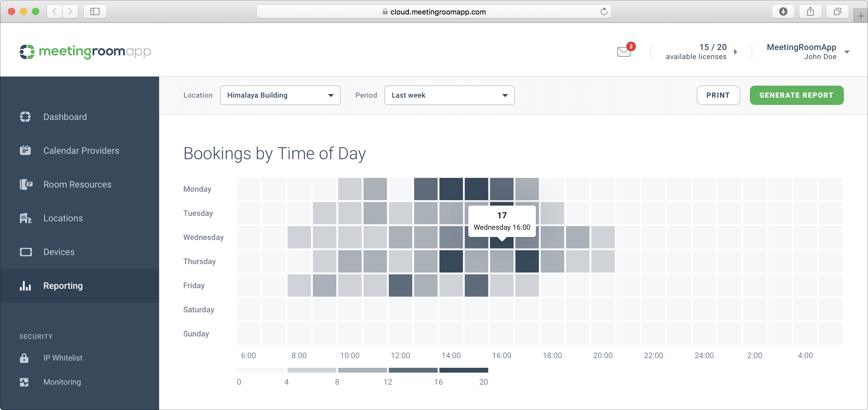Click the Calendar Providers icon

pyautogui.click(x=25, y=150)
